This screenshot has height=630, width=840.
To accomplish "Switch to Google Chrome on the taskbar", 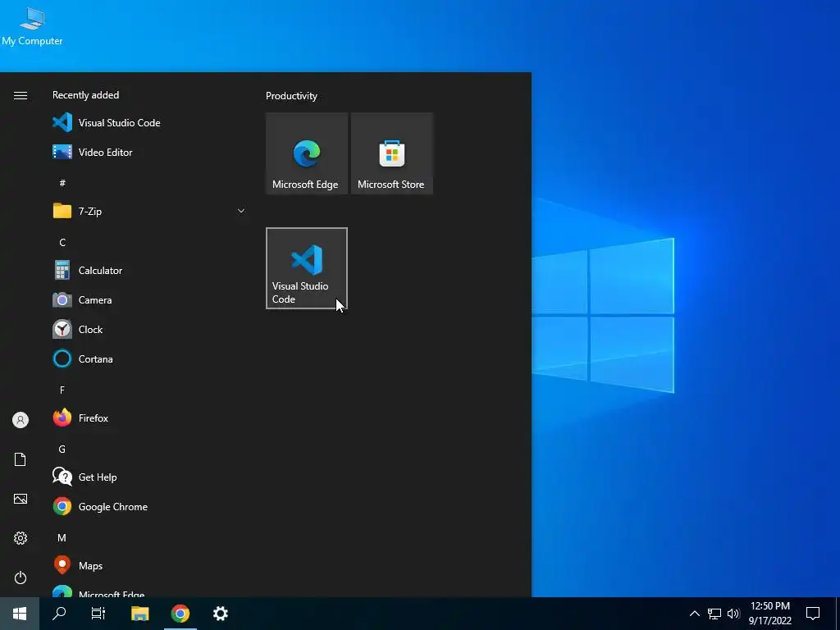I will coord(180,614).
